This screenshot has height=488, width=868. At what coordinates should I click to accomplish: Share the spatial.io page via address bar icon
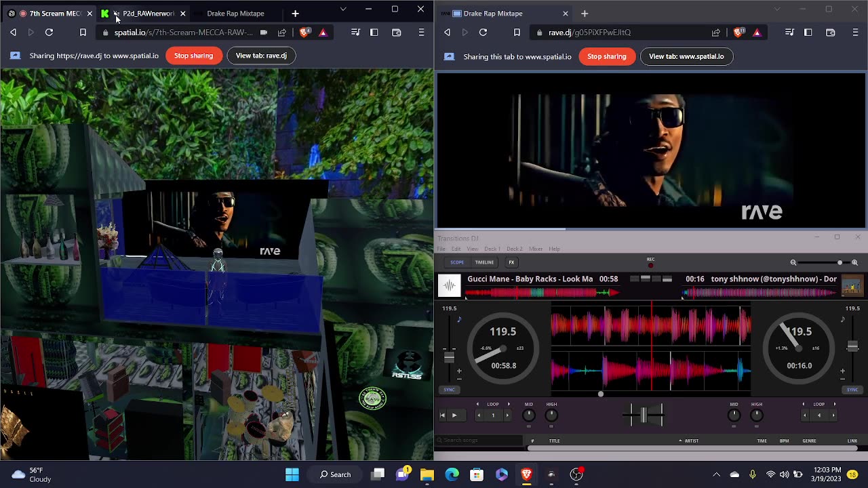coord(282,32)
